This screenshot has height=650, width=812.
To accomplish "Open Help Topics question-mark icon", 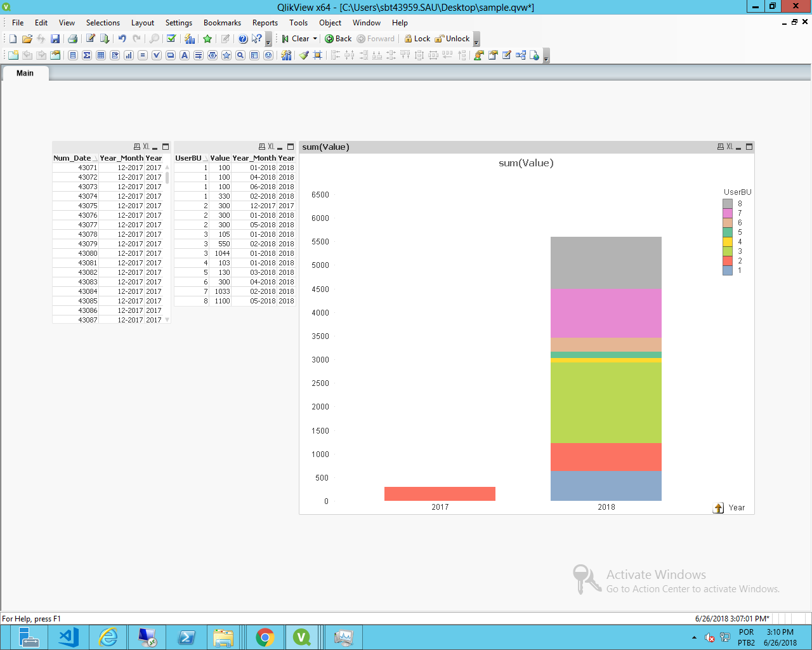I will click(x=243, y=39).
